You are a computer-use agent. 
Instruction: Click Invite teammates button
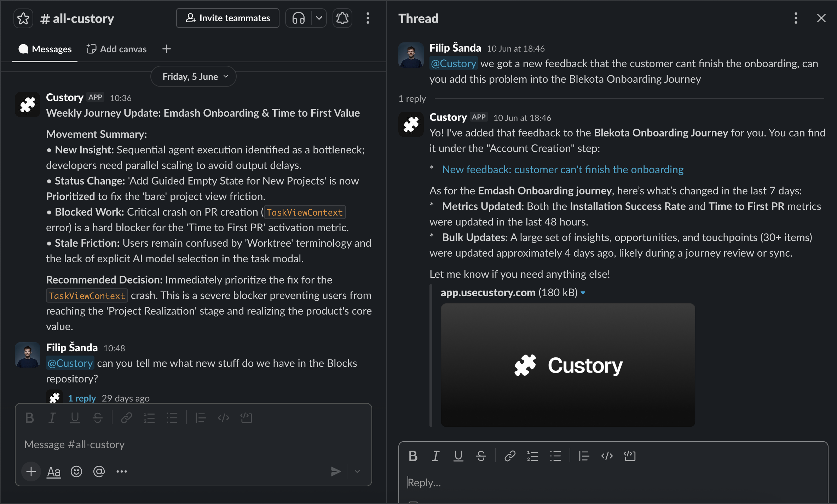[228, 18]
